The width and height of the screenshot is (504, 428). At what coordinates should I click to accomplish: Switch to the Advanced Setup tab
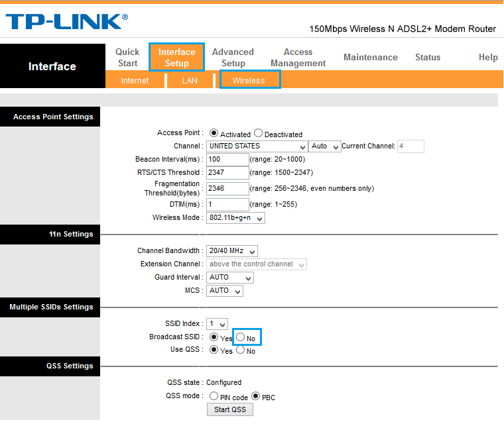[x=233, y=58]
